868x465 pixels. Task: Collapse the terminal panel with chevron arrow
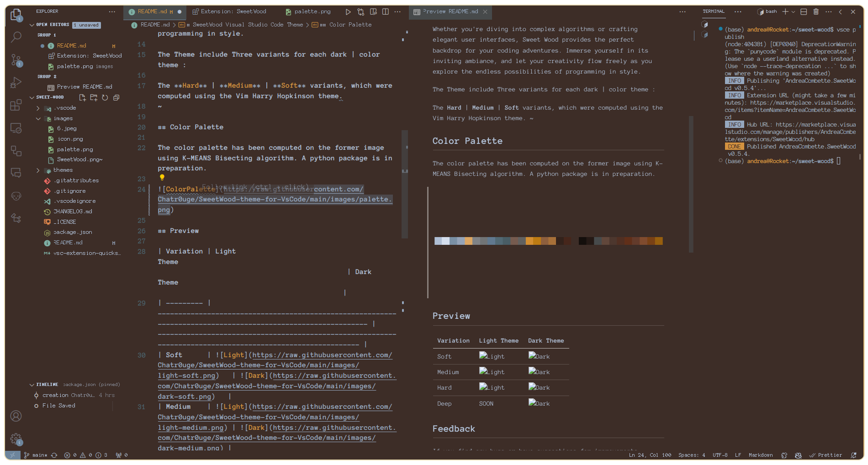tap(841, 12)
